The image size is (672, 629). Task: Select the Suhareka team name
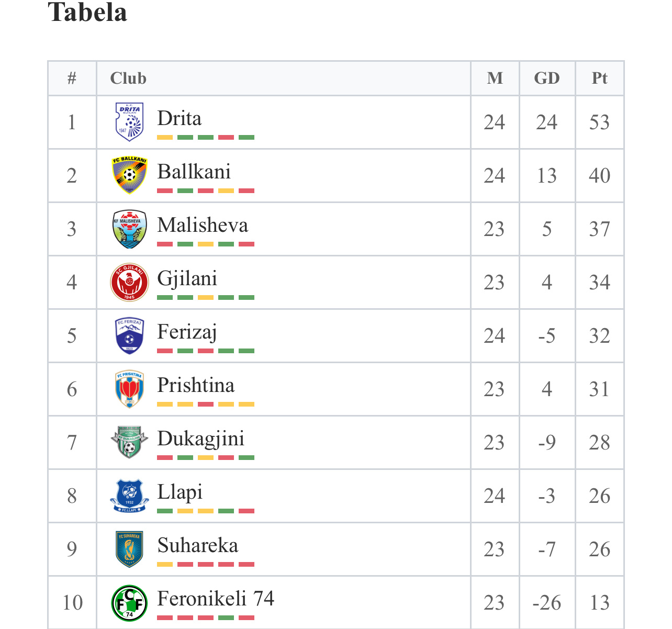[x=197, y=545]
